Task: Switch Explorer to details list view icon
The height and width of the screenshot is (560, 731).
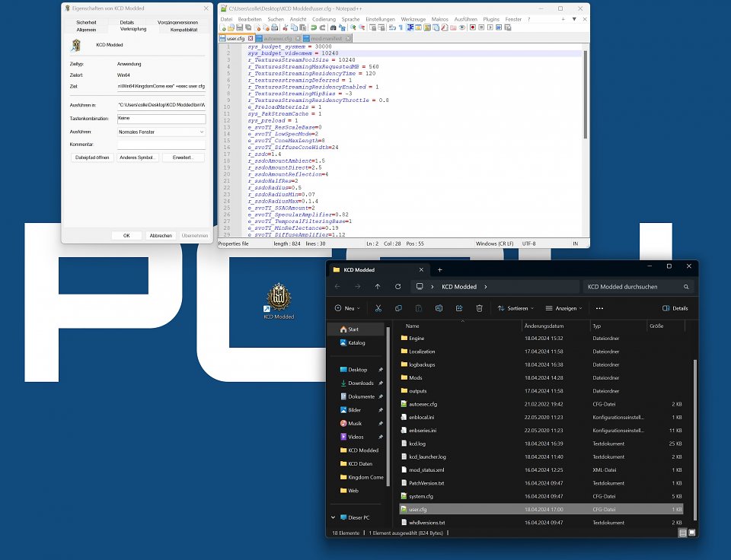Action: [x=682, y=533]
